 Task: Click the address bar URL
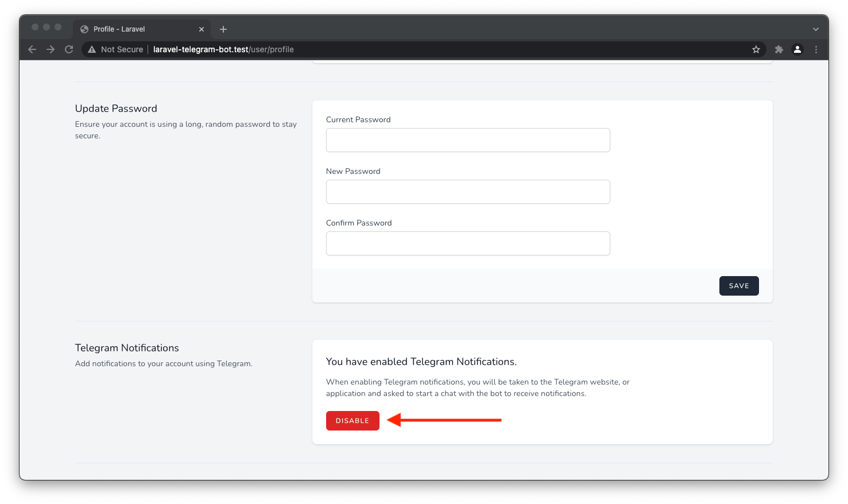(x=223, y=49)
